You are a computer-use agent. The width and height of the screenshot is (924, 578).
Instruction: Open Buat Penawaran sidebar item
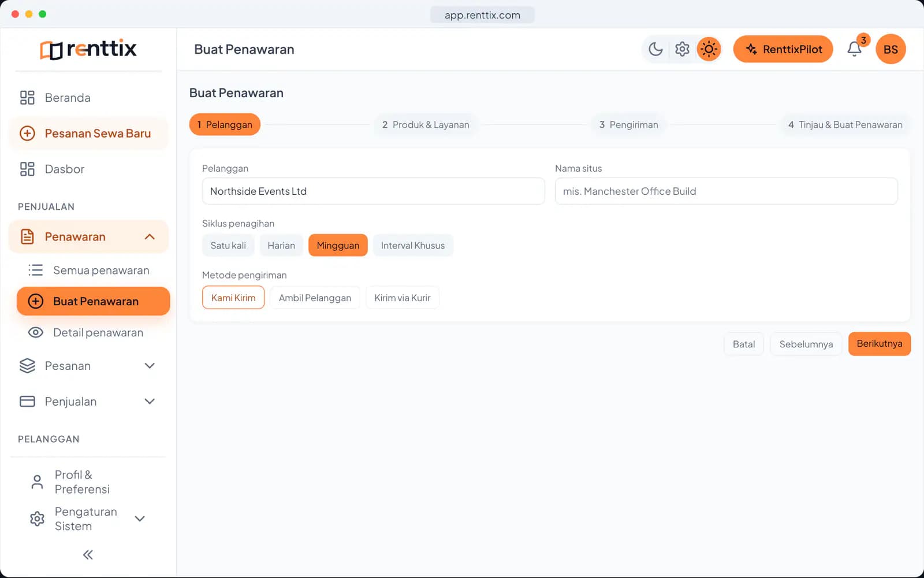click(x=94, y=301)
